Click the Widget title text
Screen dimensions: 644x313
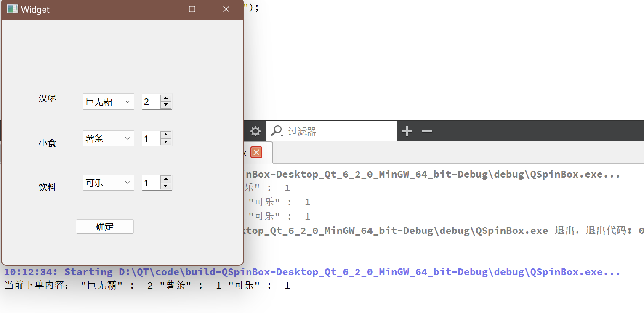pyautogui.click(x=35, y=9)
